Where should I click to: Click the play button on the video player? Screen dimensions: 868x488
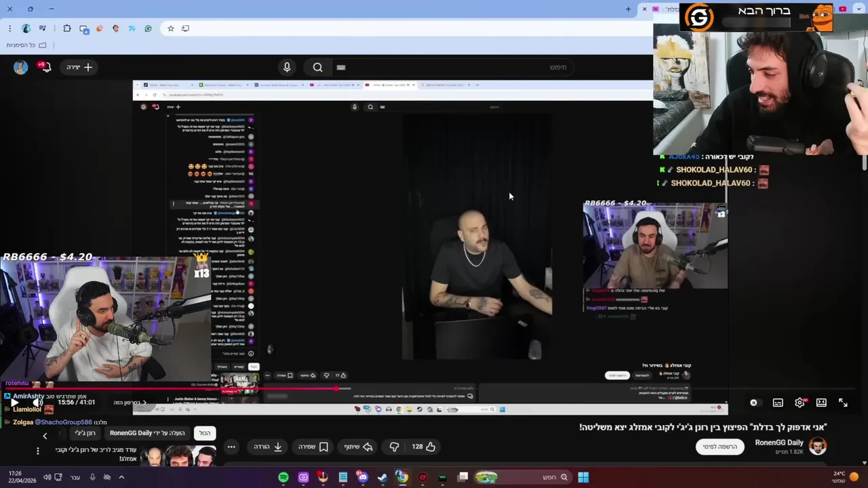pos(14,403)
